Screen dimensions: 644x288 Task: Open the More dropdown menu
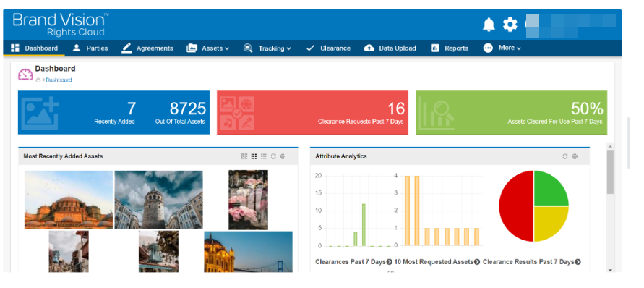click(x=502, y=48)
